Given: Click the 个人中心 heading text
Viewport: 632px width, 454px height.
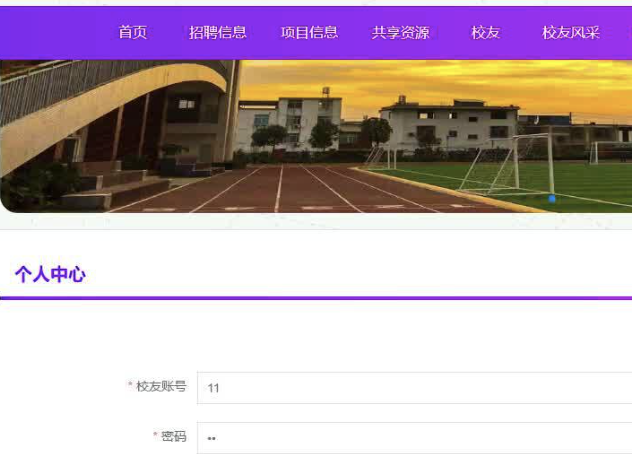Looking at the screenshot, I should [x=50, y=275].
